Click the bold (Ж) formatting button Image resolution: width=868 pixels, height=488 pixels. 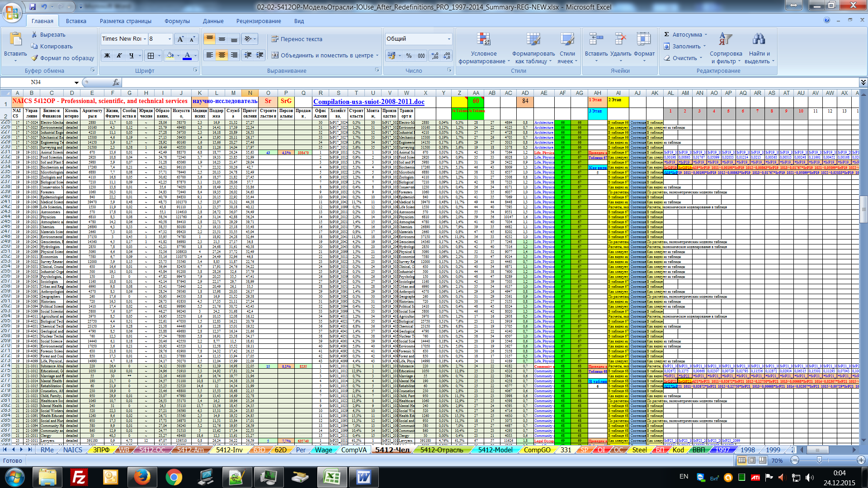tap(107, 56)
